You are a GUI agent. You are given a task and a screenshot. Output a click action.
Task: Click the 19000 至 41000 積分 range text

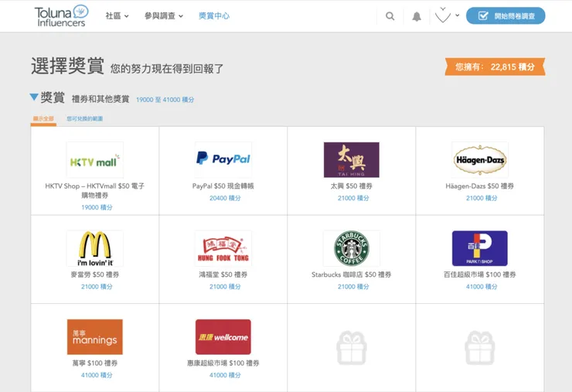[165, 100]
